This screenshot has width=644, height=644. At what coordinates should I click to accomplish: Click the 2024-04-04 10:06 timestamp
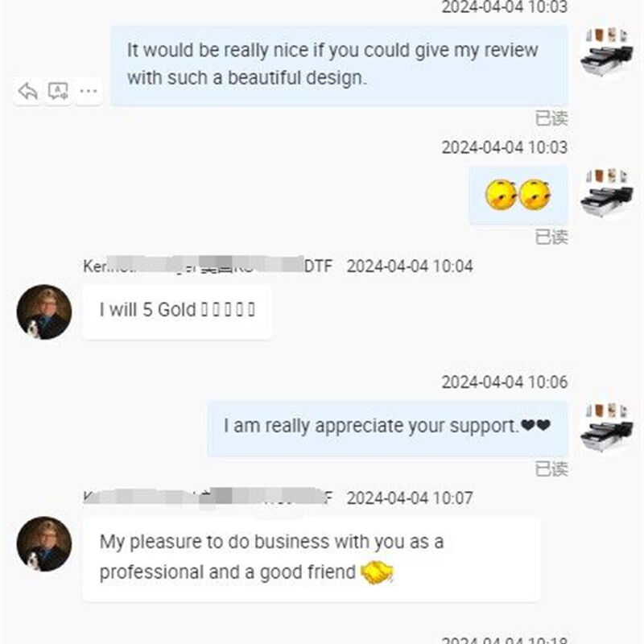(505, 382)
